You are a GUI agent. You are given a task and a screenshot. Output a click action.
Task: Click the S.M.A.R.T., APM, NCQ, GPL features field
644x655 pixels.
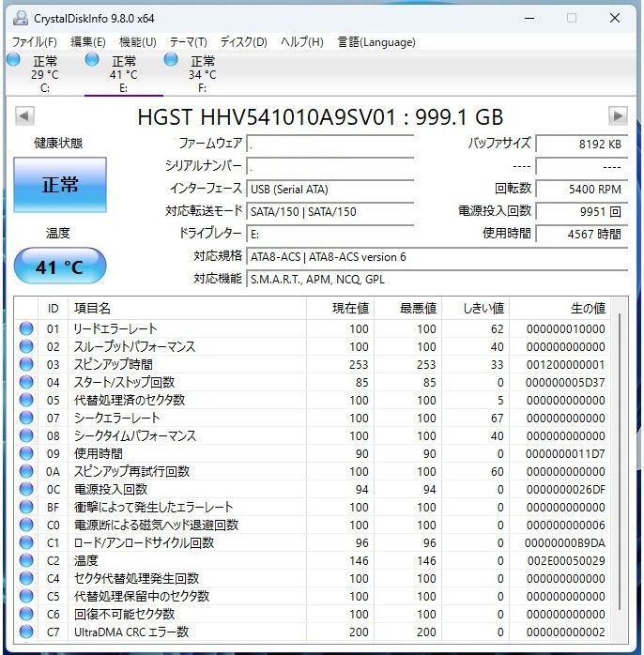click(x=437, y=279)
